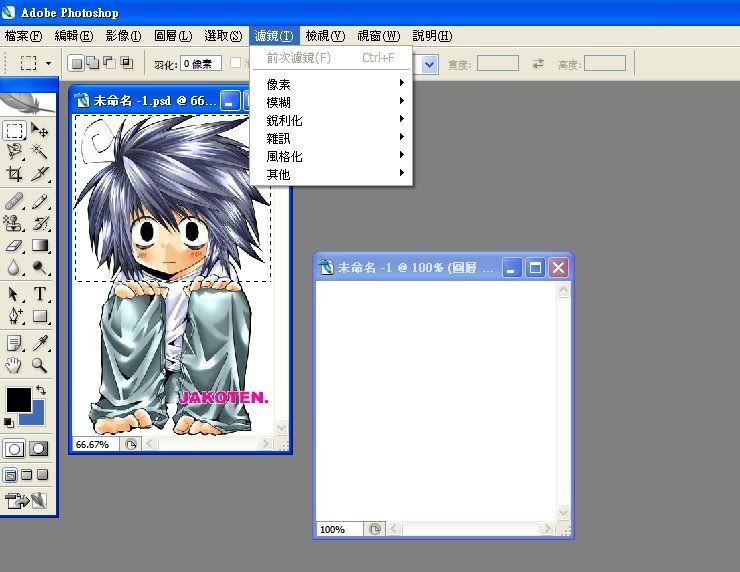Image resolution: width=740 pixels, height=572 pixels.
Task: Select the Gradient tool
Action: coord(40,245)
